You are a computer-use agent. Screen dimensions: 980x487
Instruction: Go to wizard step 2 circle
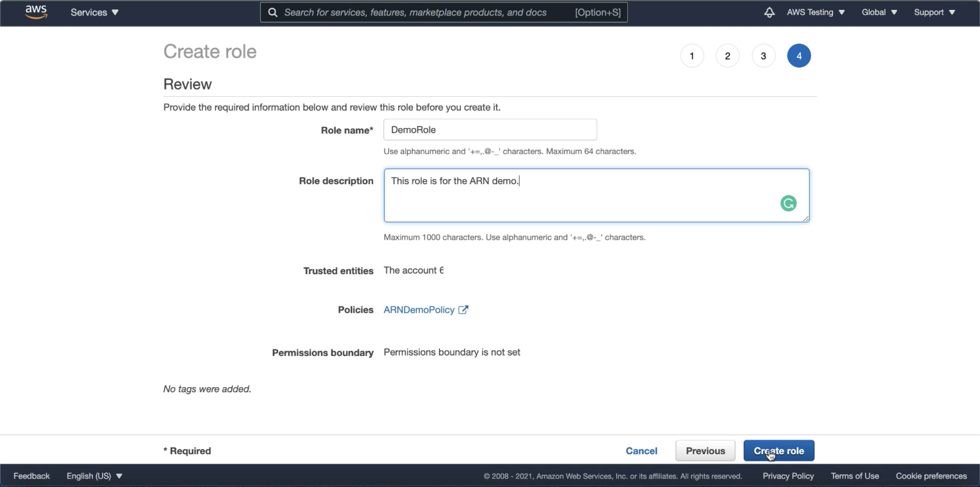[728, 56]
